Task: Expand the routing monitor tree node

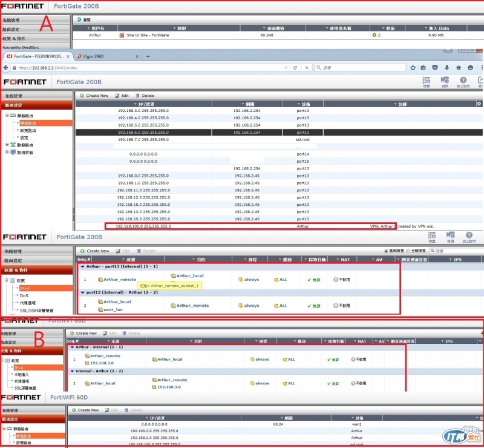Action: tap(7, 152)
